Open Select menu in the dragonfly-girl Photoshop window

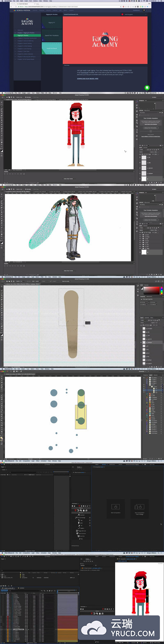[x=37, y=185]
